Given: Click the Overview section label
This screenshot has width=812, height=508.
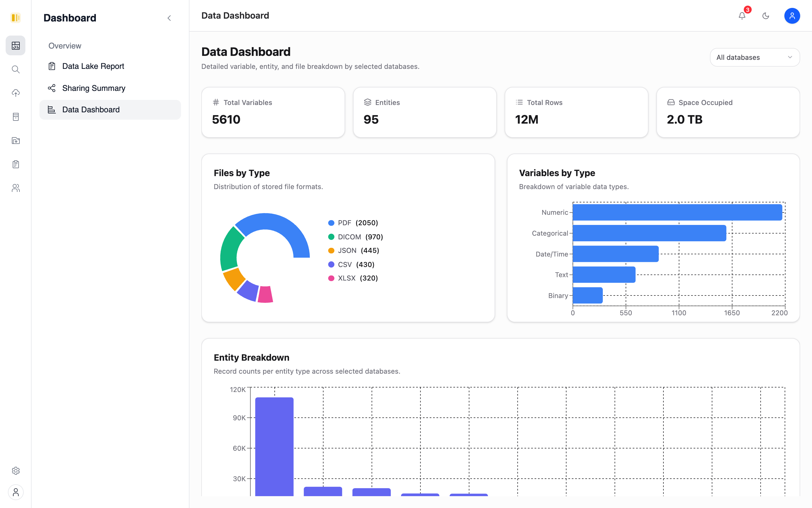Looking at the screenshot, I should [x=65, y=46].
